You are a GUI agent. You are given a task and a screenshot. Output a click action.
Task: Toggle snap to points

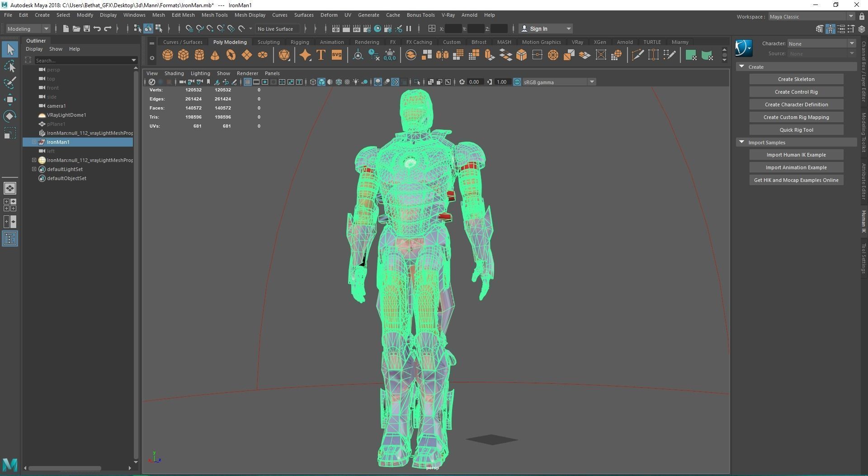coord(210,29)
